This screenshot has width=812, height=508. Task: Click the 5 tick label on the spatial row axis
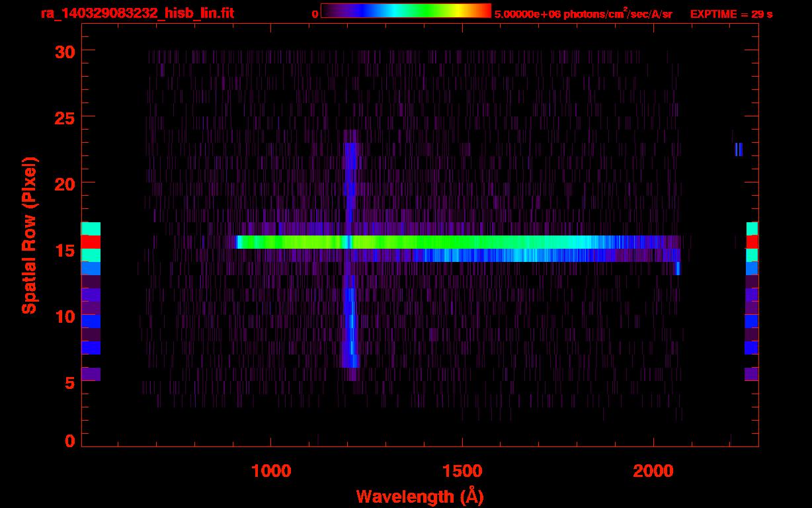(x=69, y=384)
